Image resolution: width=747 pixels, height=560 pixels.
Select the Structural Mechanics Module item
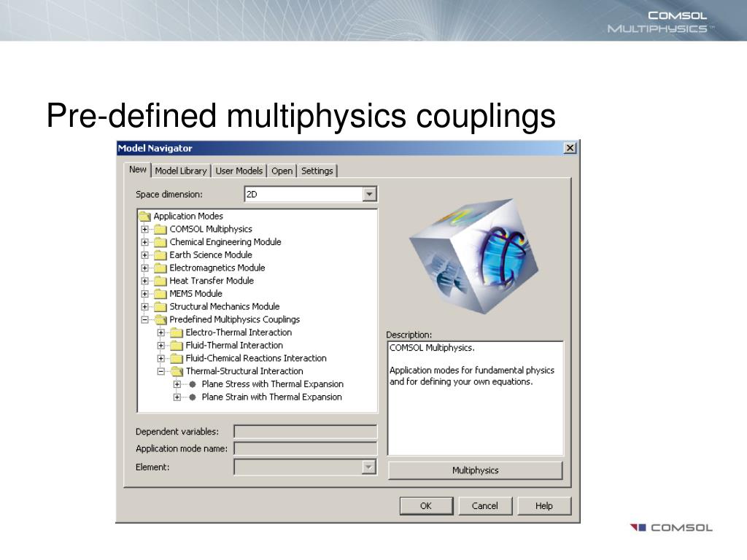[225, 307]
